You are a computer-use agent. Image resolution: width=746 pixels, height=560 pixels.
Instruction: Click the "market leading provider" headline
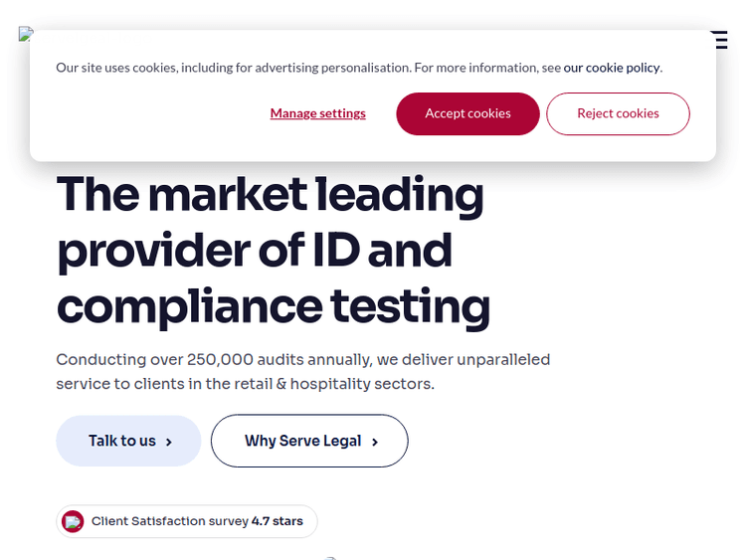click(x=271, y=195)
